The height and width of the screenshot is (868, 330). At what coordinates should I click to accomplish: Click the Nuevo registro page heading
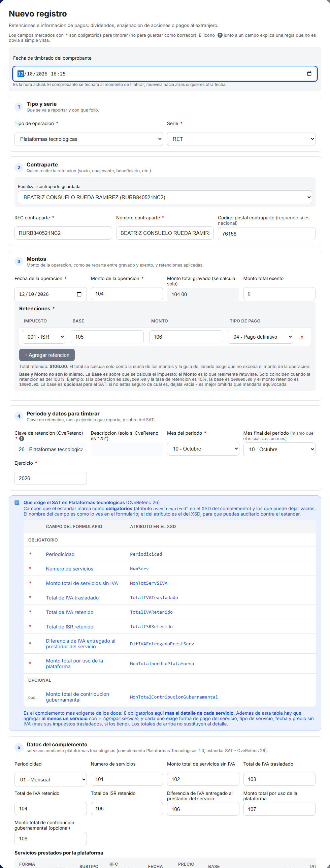38,14
